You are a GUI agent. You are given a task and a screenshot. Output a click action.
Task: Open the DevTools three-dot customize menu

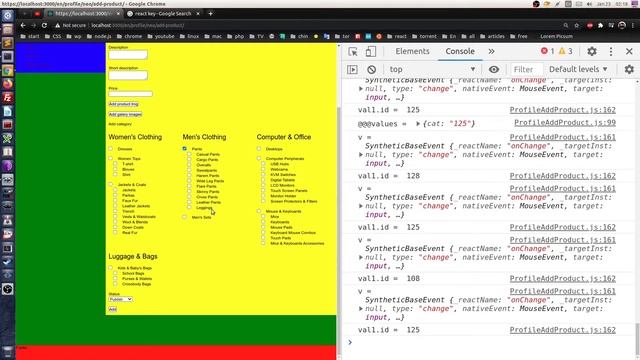click(x=611, y=51)
